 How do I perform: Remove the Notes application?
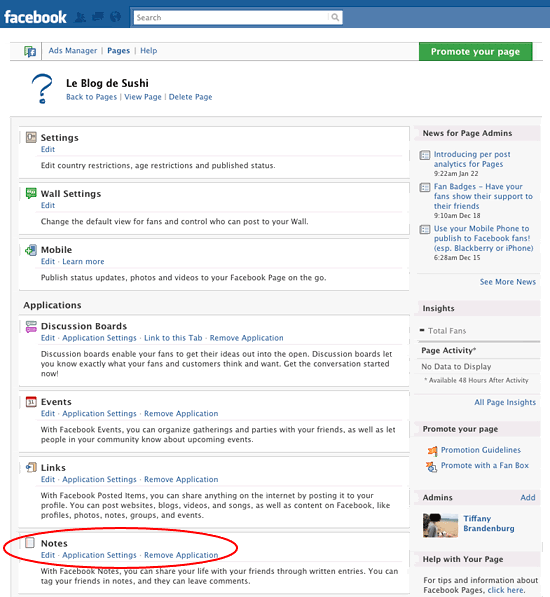coord(181,555)
